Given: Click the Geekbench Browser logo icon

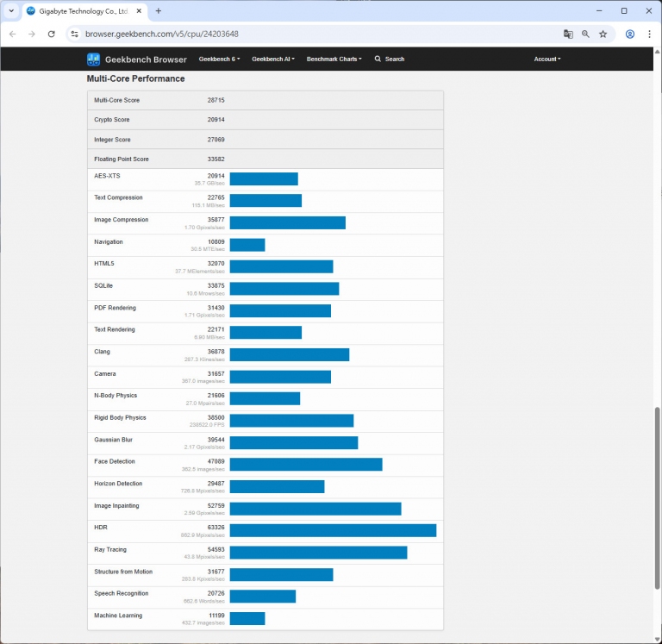Looking at the screenshot, I should click(94, 59).
